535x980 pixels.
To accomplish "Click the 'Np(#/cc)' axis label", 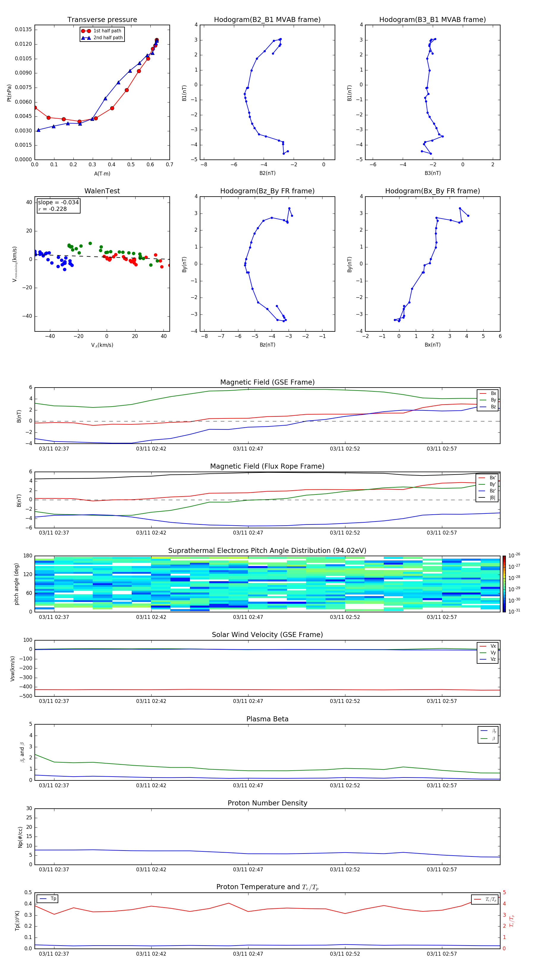I will [20, 837].
